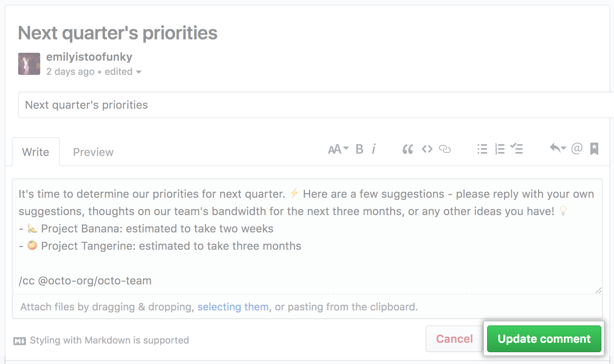Switch to the Write tab
Image resolution: width=614 pixels, height=364 pixels.
pyautogui.click(x=36, y=152)
